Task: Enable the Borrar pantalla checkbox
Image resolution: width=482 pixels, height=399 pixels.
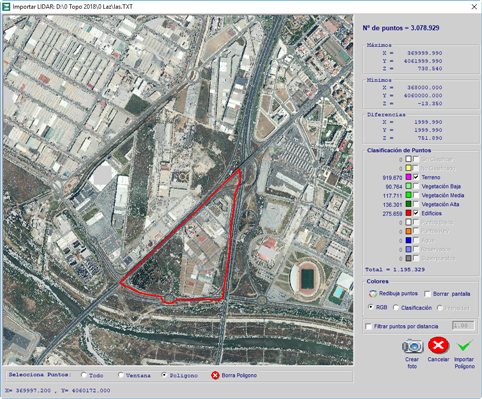Action: pos(427,294)
